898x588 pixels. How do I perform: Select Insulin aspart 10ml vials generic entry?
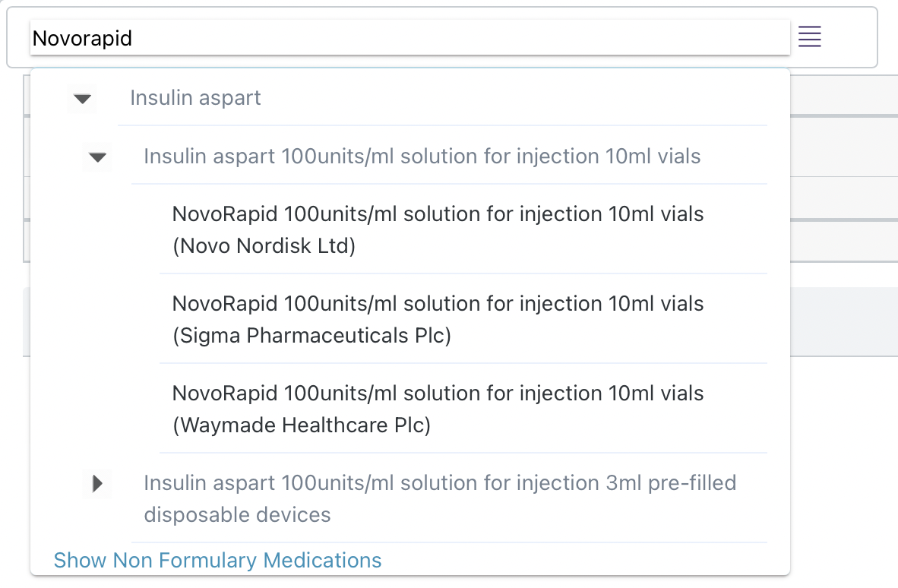pos(422,156)
